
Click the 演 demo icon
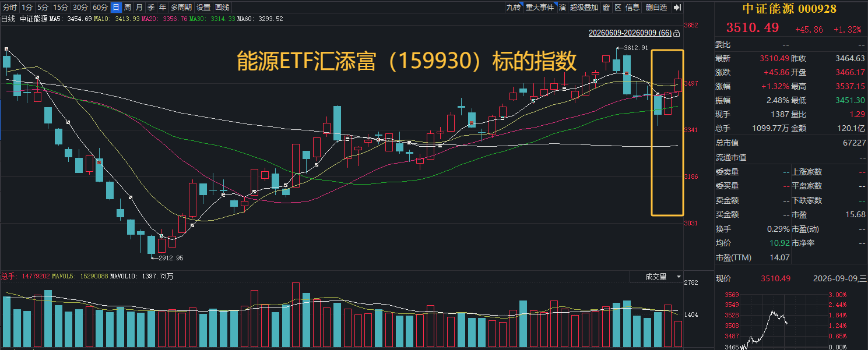[x=563, y=8]
